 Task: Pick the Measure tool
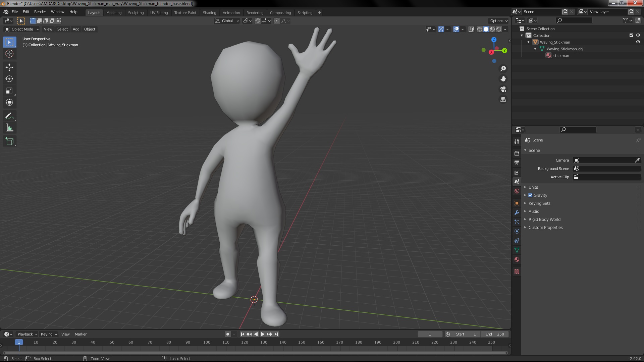9,128
